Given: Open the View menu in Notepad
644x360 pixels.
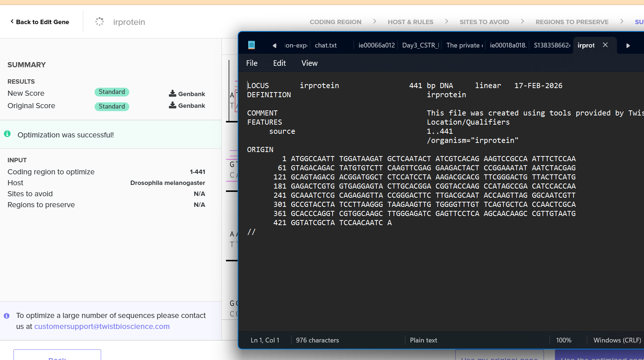Looking at the screenshot, I should [309, 63].
